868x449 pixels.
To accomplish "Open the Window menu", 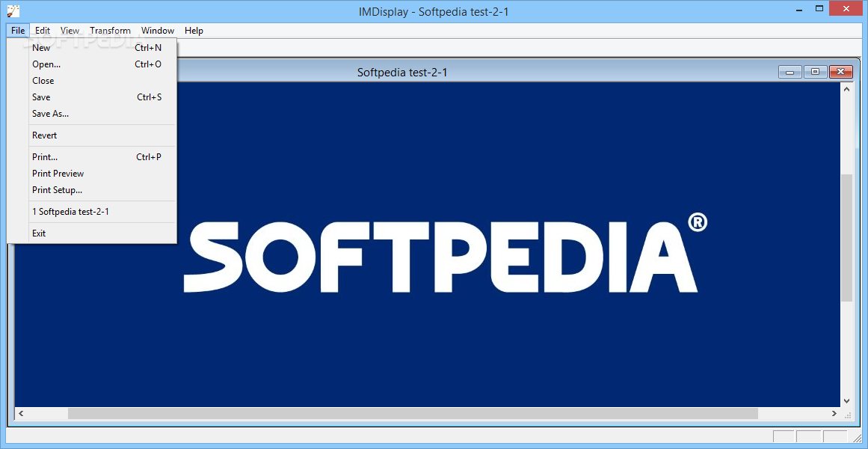I will 158,31.
